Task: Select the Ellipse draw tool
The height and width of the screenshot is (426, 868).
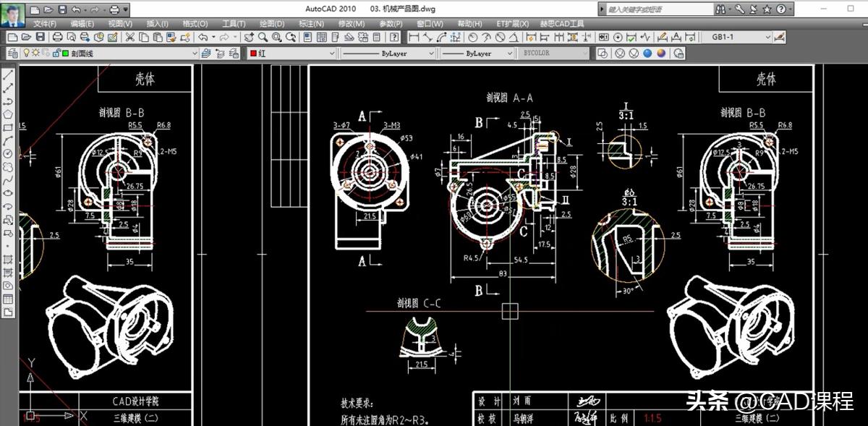Action: click(x=8, y=193)
